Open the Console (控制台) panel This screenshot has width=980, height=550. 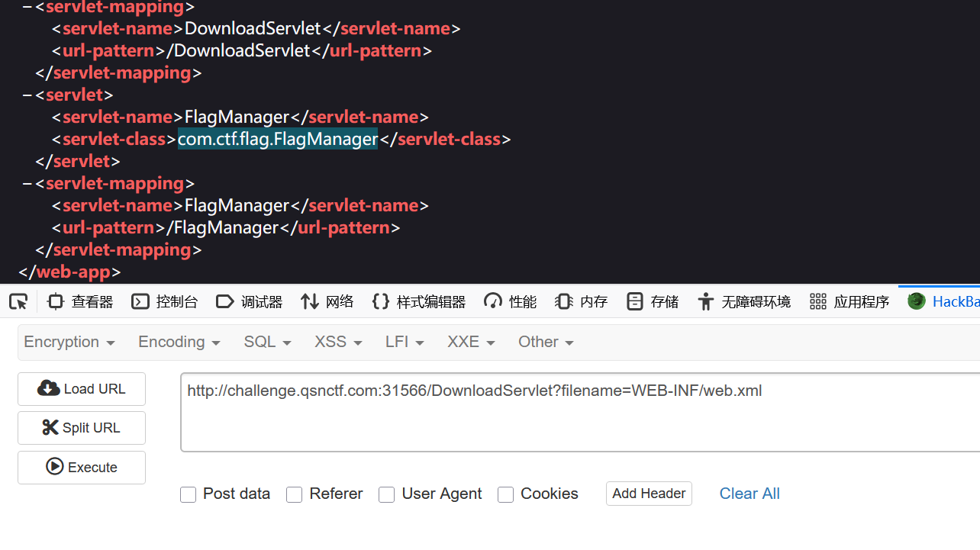[x=165, y=301]
